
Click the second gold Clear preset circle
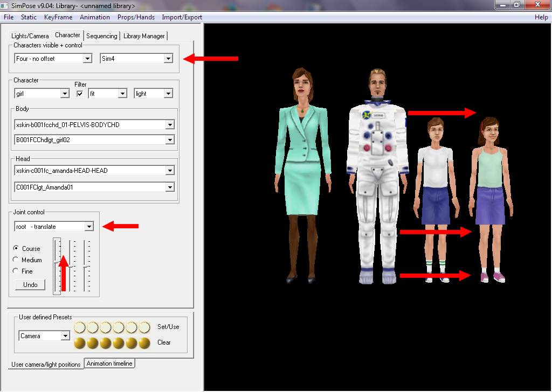tap(93, 343)
